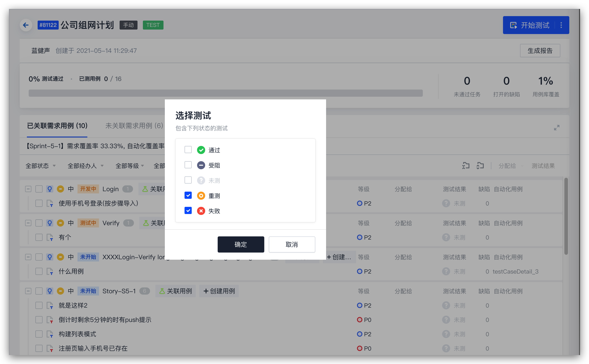Select the 使用手机号登录 case checkbox
The image size is (589, 364).
tap(39, 203)
